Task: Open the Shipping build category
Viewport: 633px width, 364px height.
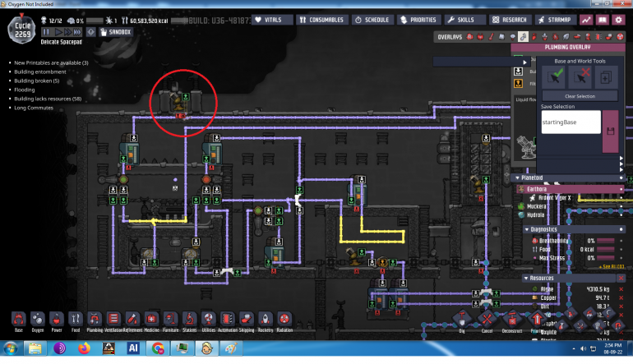Action: [x=247, y=319]
